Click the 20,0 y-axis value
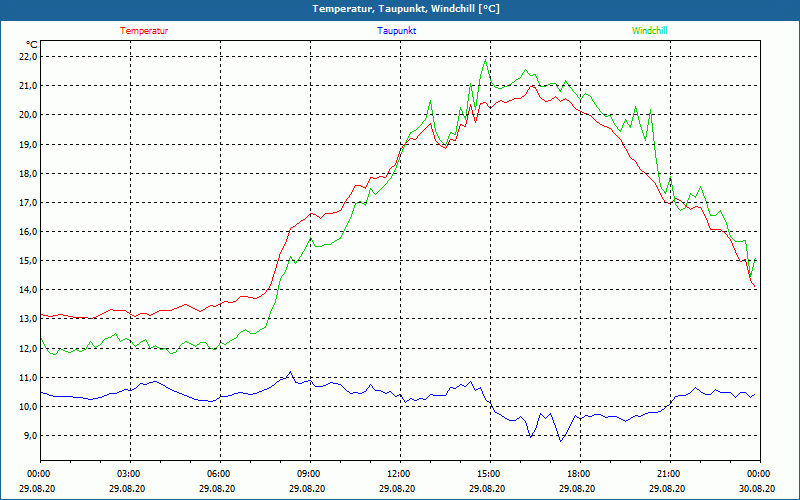The width and height of the screenshot is (800, 500). pyautogui.click(x=28, y=115)
